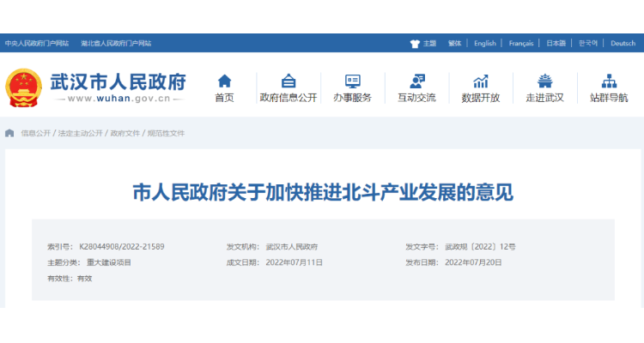
Task: Click the national emblem logo
Action: point(25,87)
